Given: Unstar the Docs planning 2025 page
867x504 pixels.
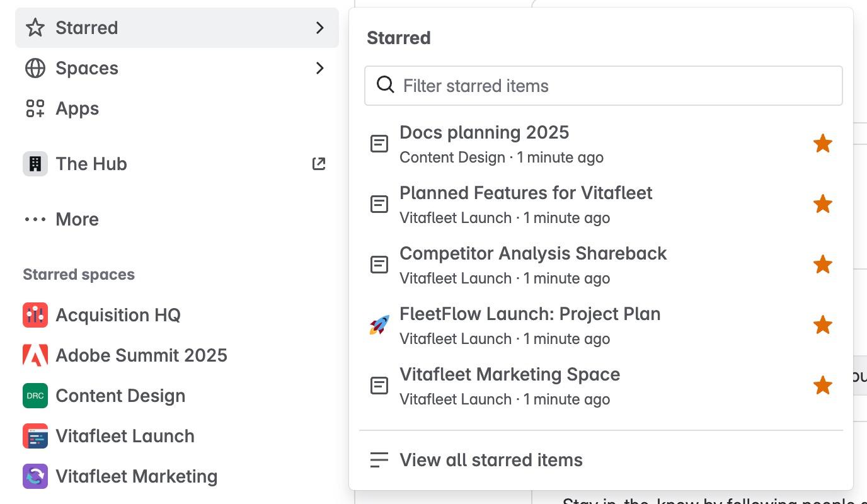Looking at the screenshot, I should click(822, 144).
